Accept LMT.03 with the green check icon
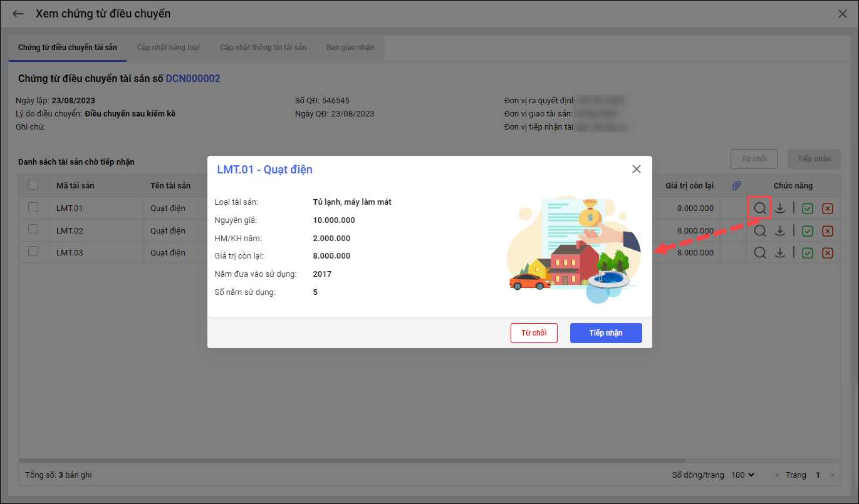The height and width of the screenshot is (504, 859). (808, 253)
